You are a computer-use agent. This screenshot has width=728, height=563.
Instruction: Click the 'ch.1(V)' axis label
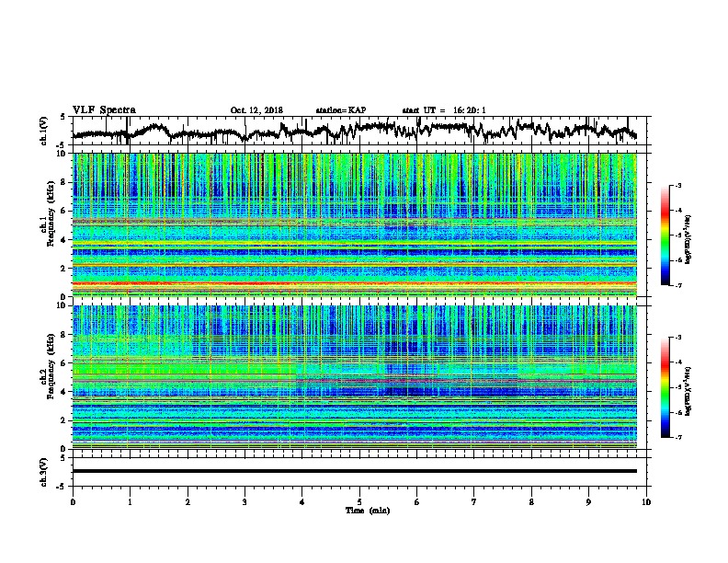(44, 130)
